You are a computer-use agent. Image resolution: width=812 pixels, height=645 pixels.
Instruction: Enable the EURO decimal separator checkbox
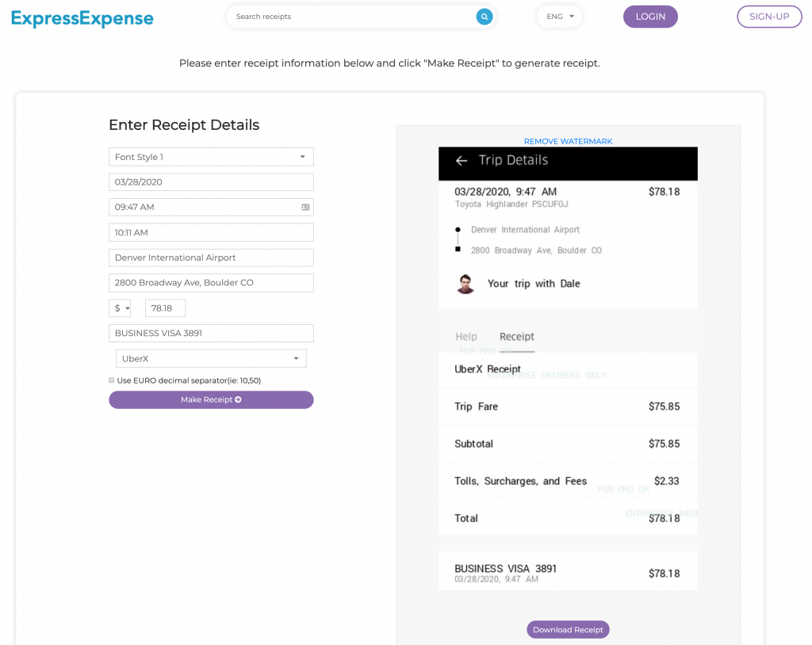click(112, 380)
